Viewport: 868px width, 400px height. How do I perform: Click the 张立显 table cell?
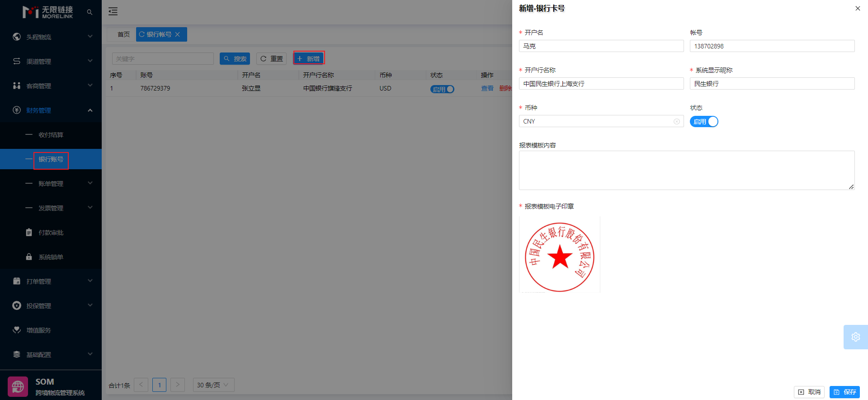tap(251, 88)
